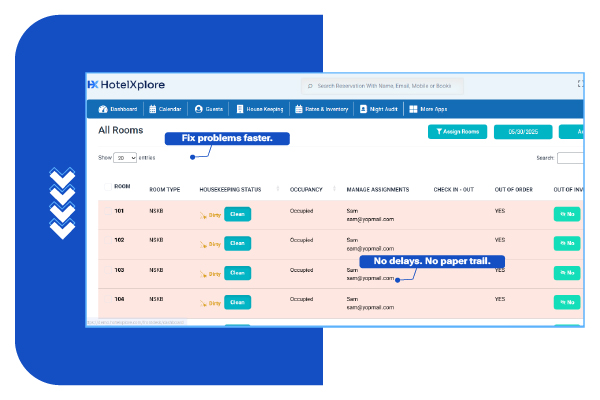Click the Night Audit icon
Viewport: 600px width, 400px height.
pos(363,109)
